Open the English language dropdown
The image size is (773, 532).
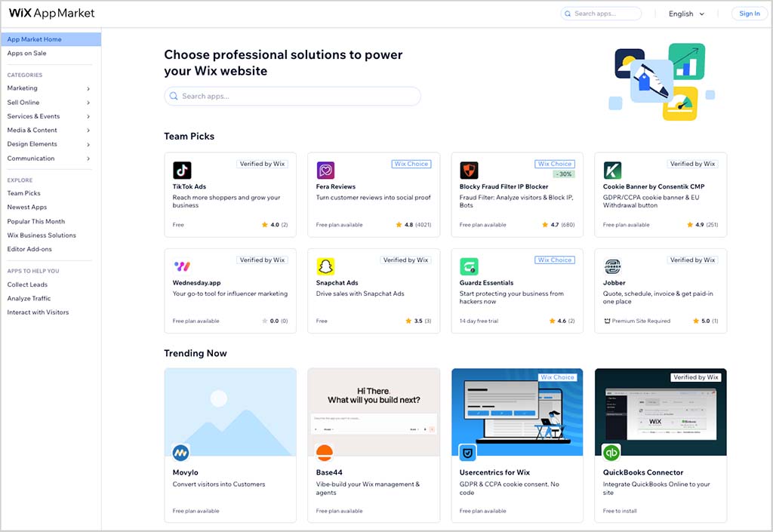(686, 14)
